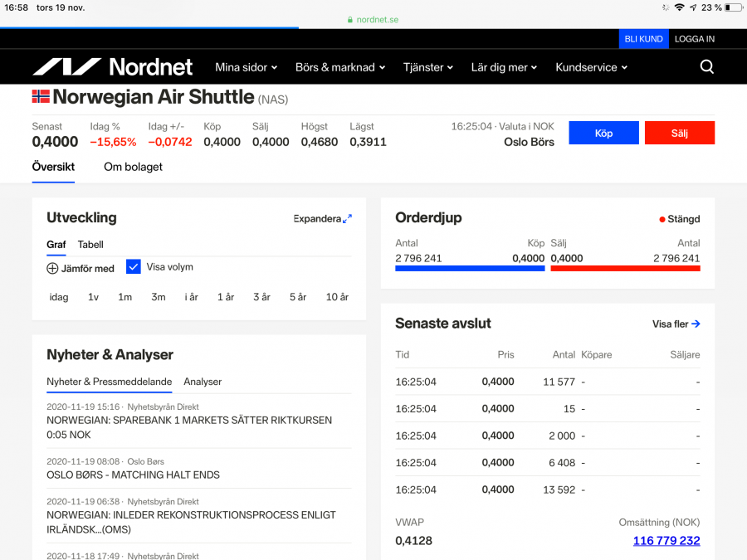Click the Expandera arrows icon
The image size is (747, 560).
point(347,219)
